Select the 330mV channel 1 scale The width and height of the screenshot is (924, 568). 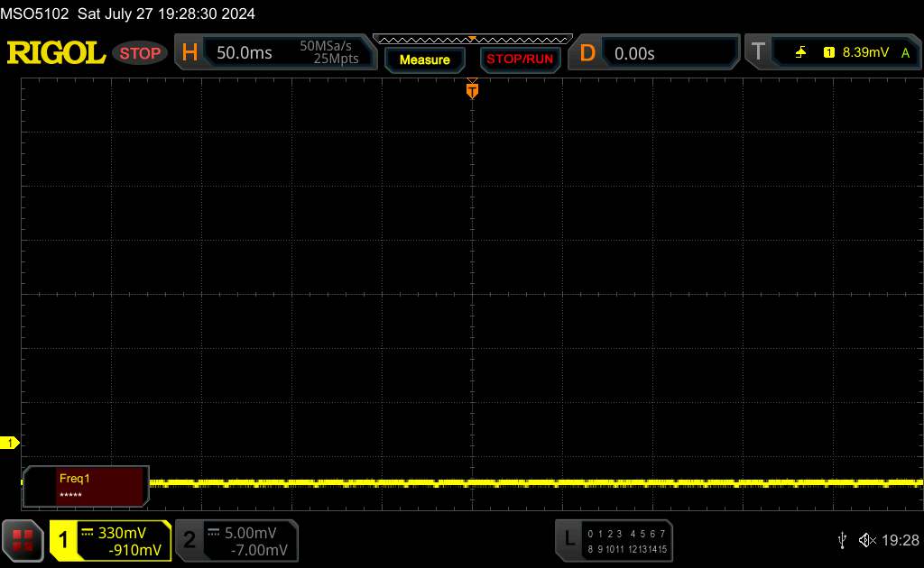point(122,533)
